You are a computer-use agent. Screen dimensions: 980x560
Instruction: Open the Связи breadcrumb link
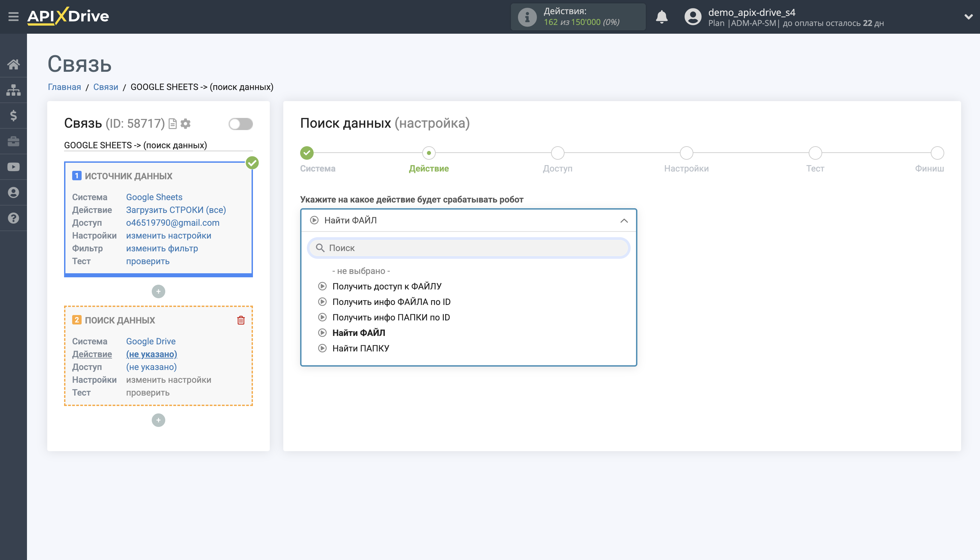point(106,87)
